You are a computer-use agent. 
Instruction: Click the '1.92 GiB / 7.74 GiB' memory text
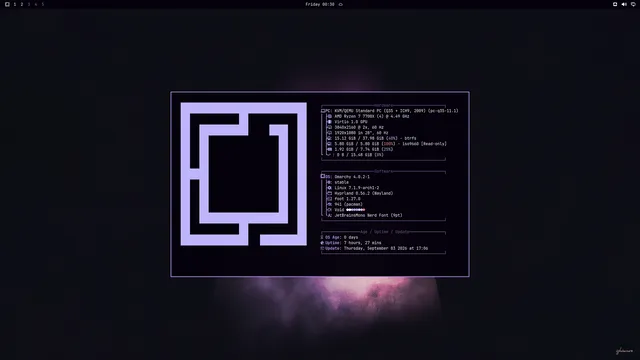coord(357,149)
